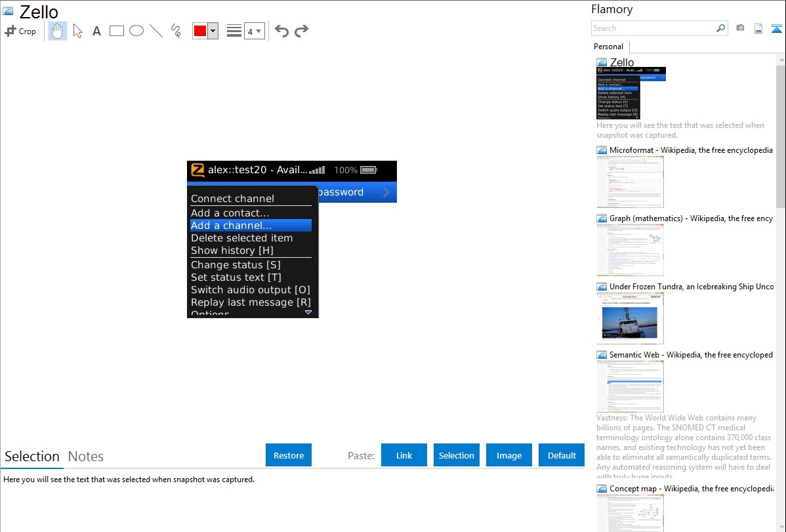Open the Concept map snapshot thumbnail
The width and height of the screenshot is (786, 532).
(630, 512)
